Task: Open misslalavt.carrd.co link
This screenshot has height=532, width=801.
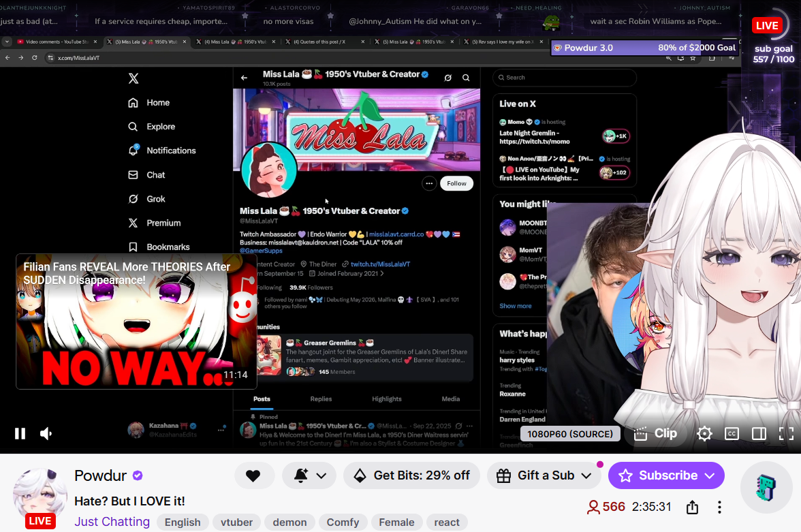Action: 396,234
